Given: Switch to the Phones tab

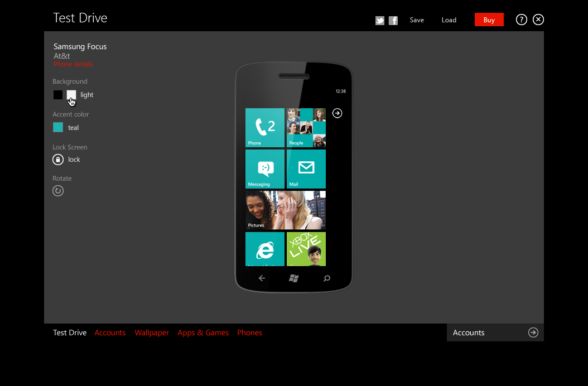Looking at the screenshot, I should click(x=249, y=333).
